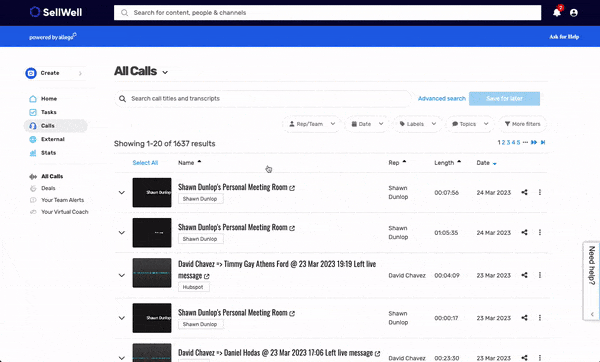The height and width of the screenshot is (362, 600).
Task: Click Ask for Help link
Action: (564, 37)
